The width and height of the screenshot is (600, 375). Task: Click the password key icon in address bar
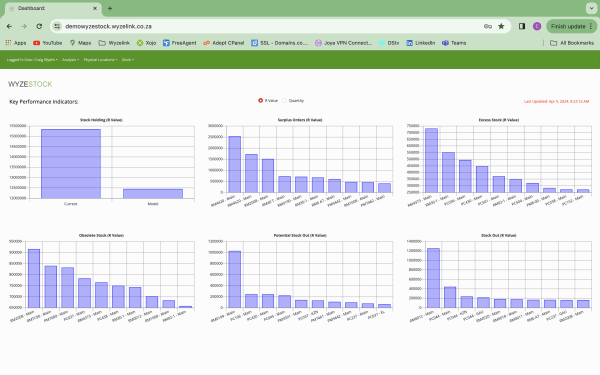[488, 26]
